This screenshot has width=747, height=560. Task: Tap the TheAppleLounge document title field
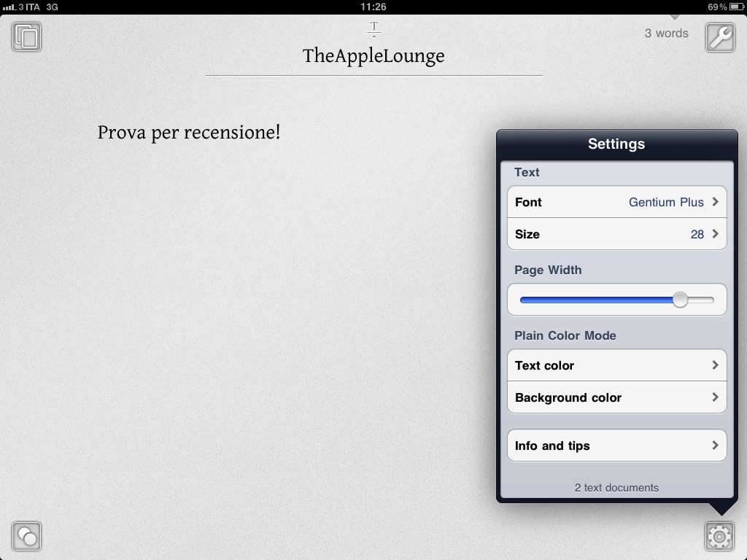tap(373, 55)
